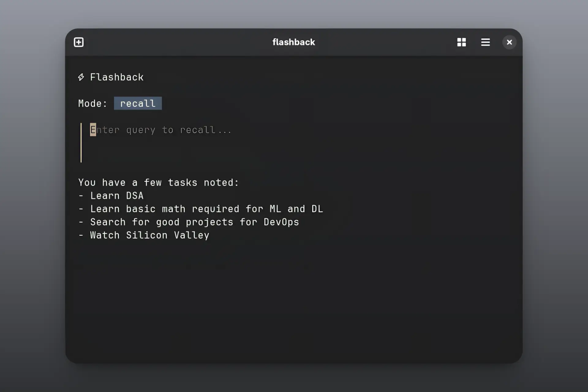The height and width of the screenshot is (392, 588).
Task: Open the hamburger menu
Action: pyautogui.click(x=485, y=42)
